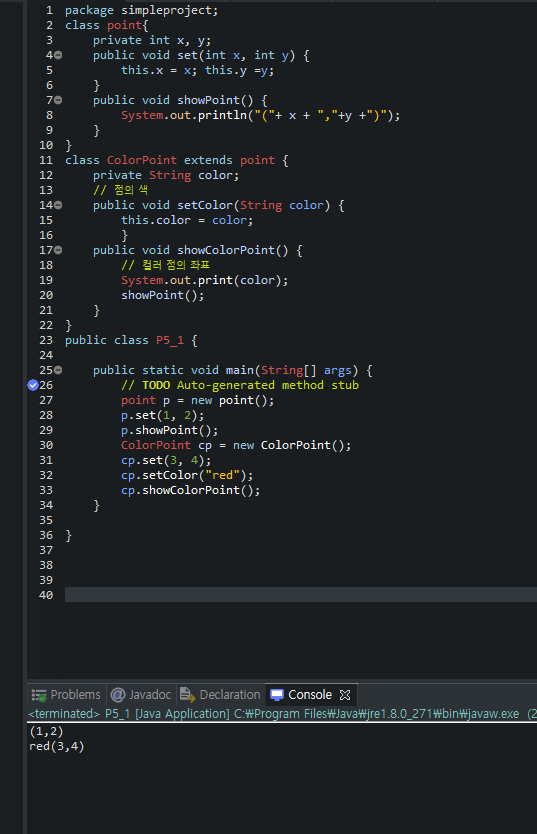Collapse the main method fold at line 25
The height and width of the screenshot is (834, 537).
pos(58,370)
